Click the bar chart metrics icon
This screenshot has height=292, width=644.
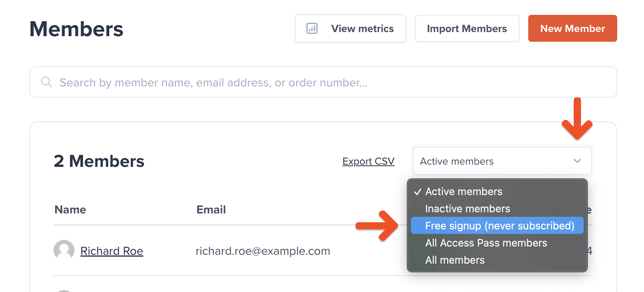[312, 29]
